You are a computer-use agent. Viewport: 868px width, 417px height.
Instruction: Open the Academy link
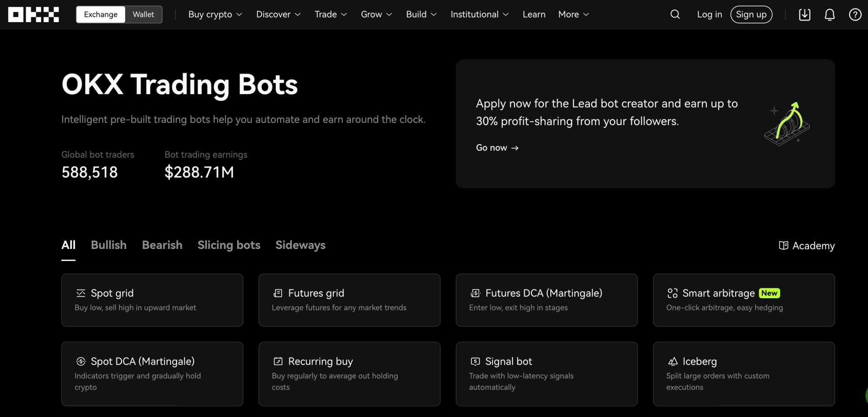pos(807,245)
